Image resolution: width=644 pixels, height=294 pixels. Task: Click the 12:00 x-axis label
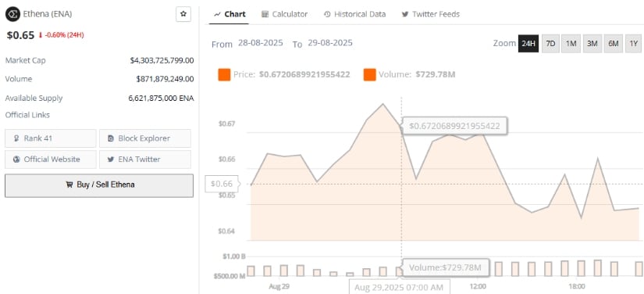coord(478,286)
